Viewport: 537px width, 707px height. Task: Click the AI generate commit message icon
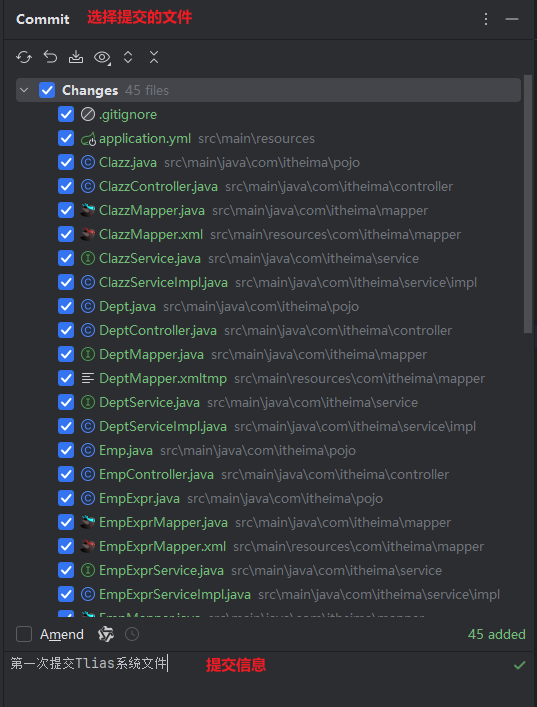pos(106,634)
